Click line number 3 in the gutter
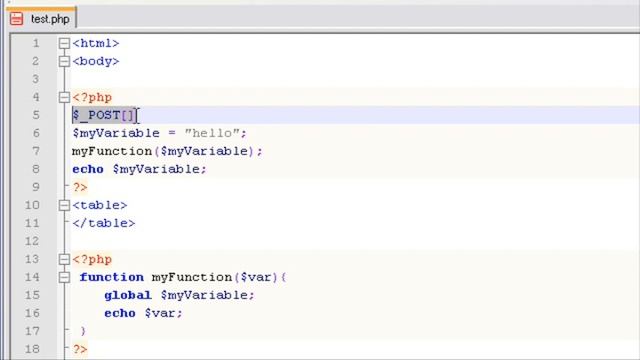Viewport: 640px width, 360px height. click(36, 79)
